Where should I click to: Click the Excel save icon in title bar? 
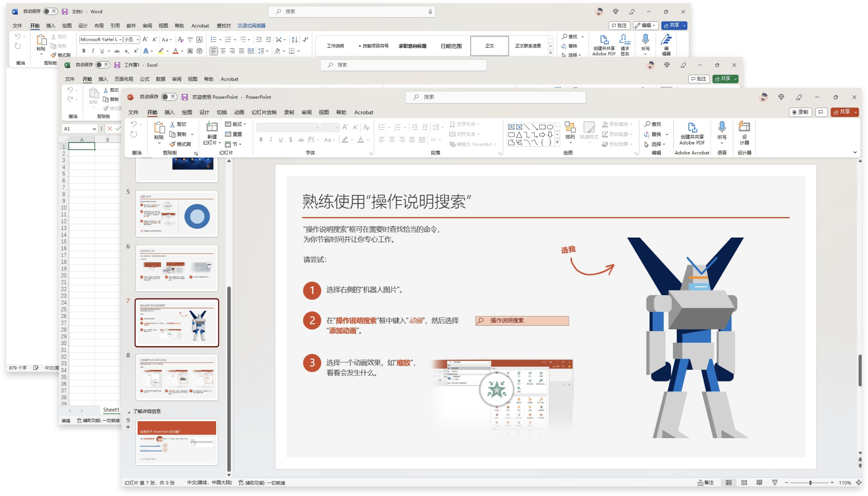pyautogui.click(x=117, y=65)
